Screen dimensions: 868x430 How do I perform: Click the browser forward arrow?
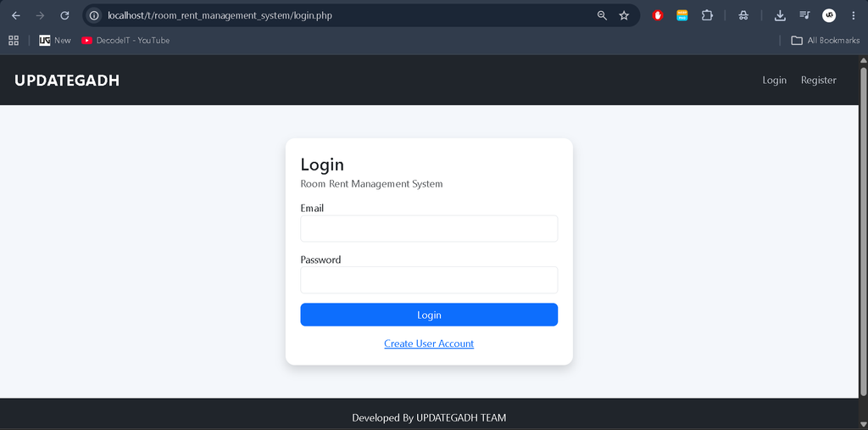(40, 15)
